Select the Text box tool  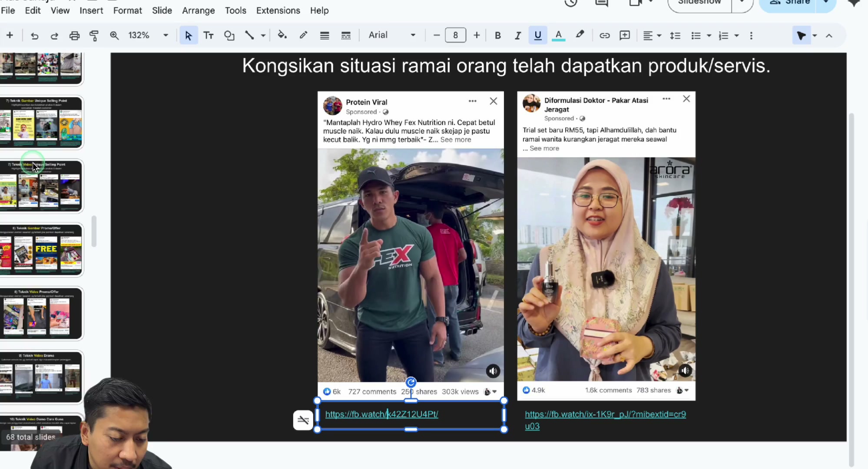coord(209,36)
